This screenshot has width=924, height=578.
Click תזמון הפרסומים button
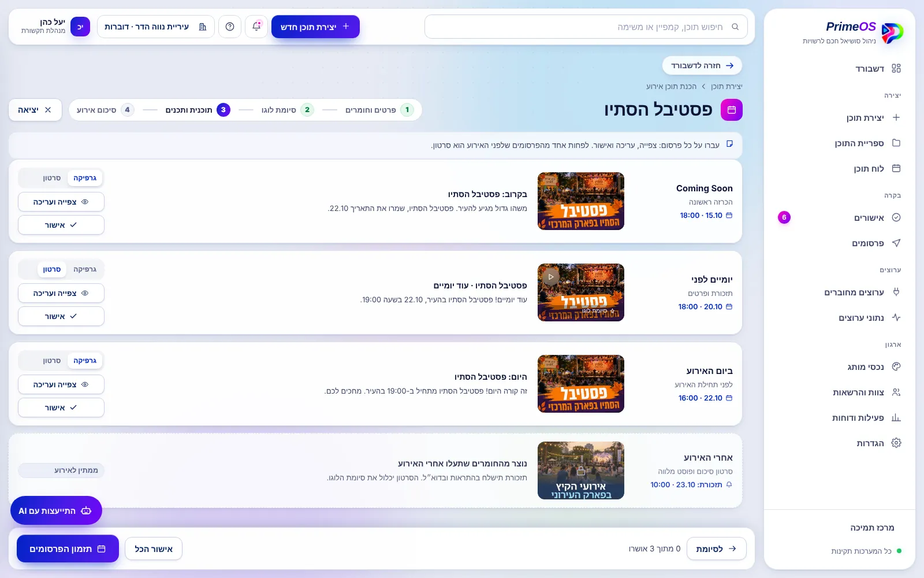pos(68,549)
